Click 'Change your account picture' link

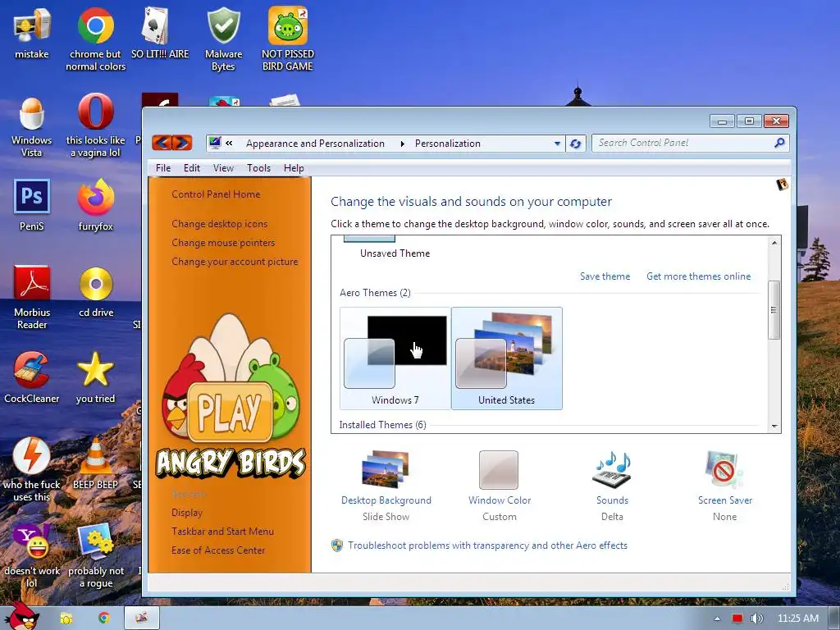[x=235, y=262]
